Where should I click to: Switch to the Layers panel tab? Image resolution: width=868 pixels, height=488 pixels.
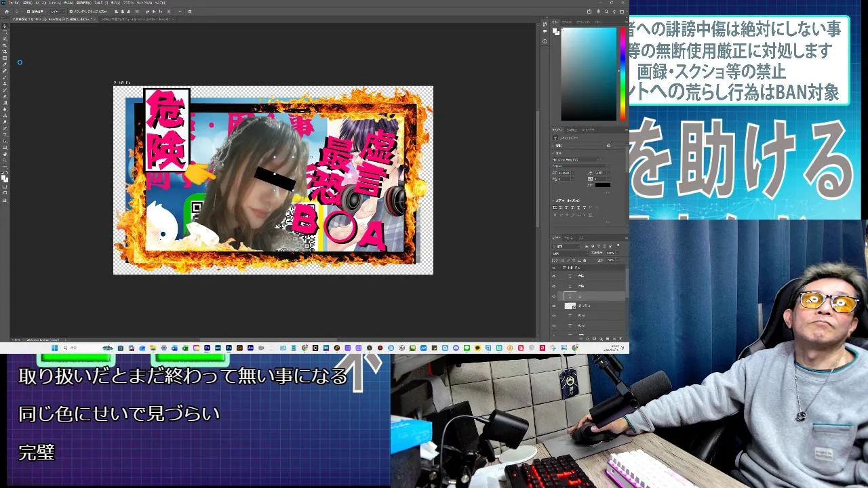coord(557,238)
